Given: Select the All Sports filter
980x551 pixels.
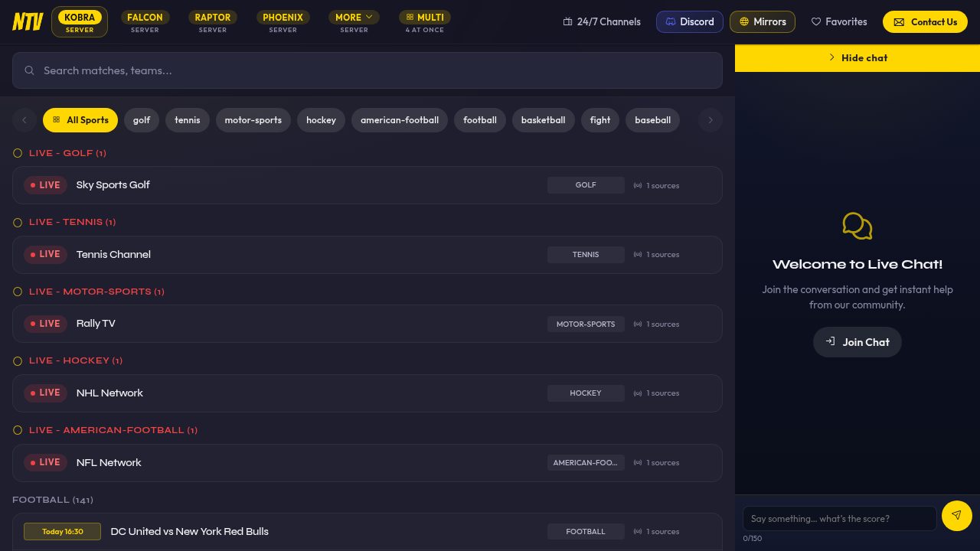Looking at the screenshot, I should point(80,120).
